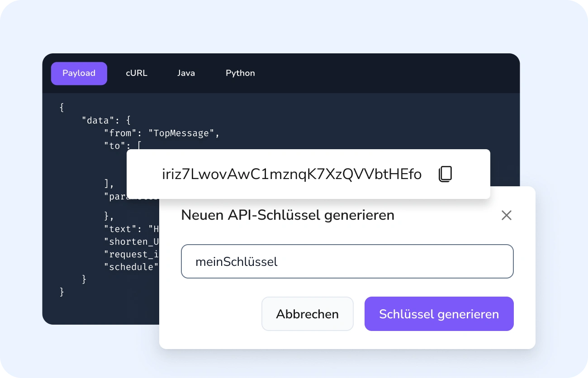The image size is (588, 378).
Task: Select the Java code tab
Action: pyautogui.click(x=186, y=73)
